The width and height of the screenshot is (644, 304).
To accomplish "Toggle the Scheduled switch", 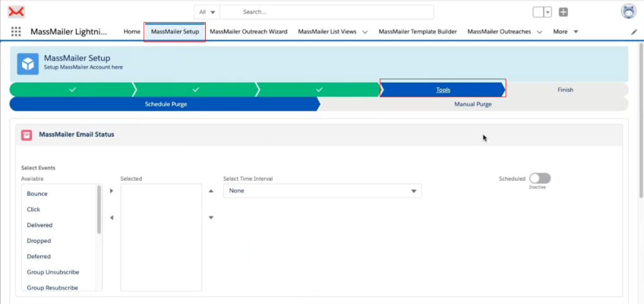I will [x=540, y=178].
